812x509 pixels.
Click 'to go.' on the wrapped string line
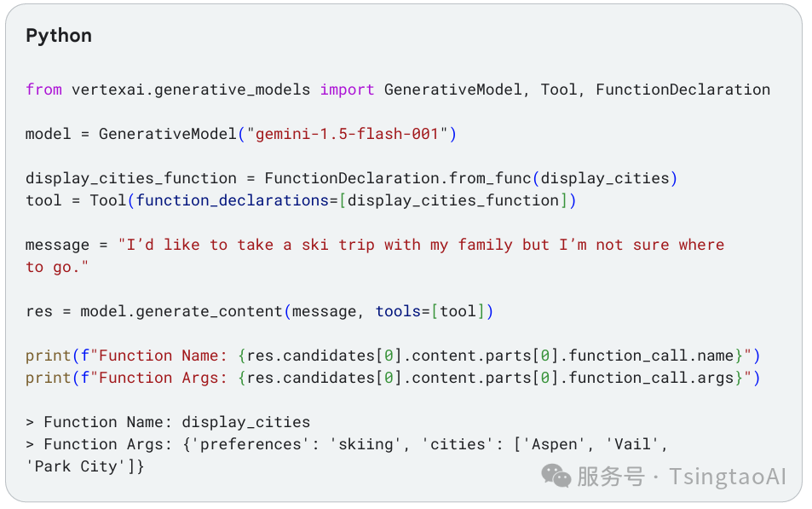[x=57, y=267]
